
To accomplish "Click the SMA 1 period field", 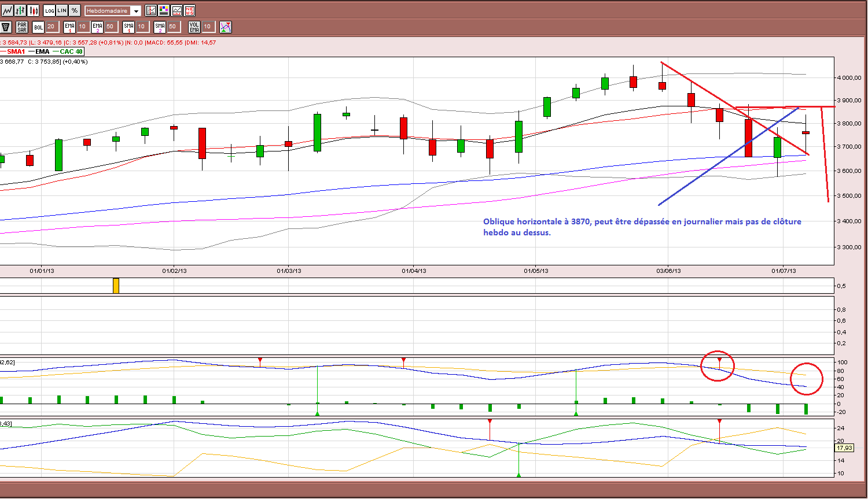I will click(142, 27).
